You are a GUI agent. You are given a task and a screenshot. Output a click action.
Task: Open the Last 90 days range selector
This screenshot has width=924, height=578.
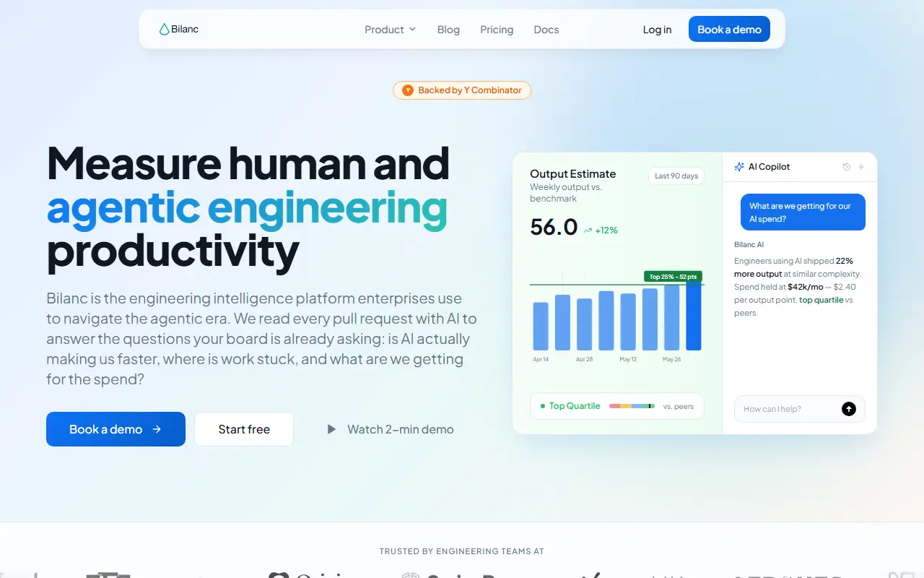[x=676, y=176]
